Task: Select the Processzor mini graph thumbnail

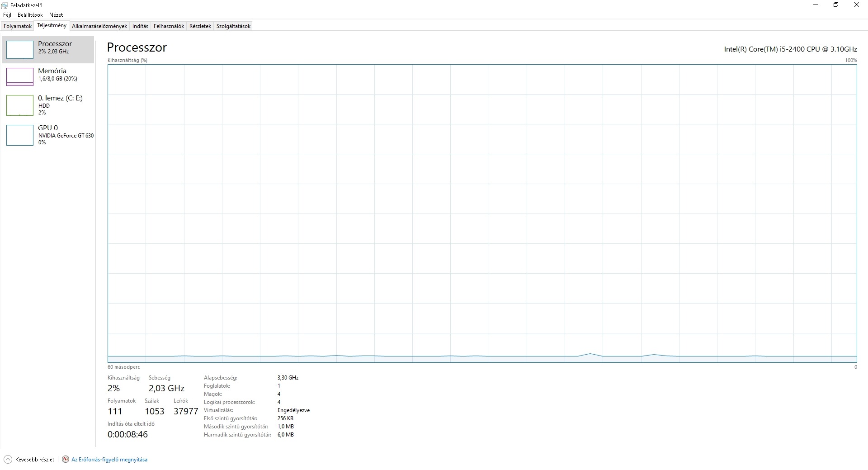Action: pos(20,49)
